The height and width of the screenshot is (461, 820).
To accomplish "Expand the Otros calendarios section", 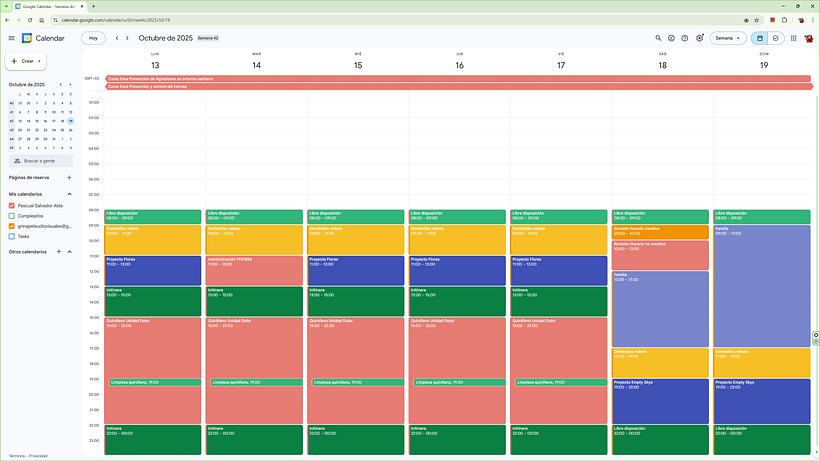I will click(69, 252).
